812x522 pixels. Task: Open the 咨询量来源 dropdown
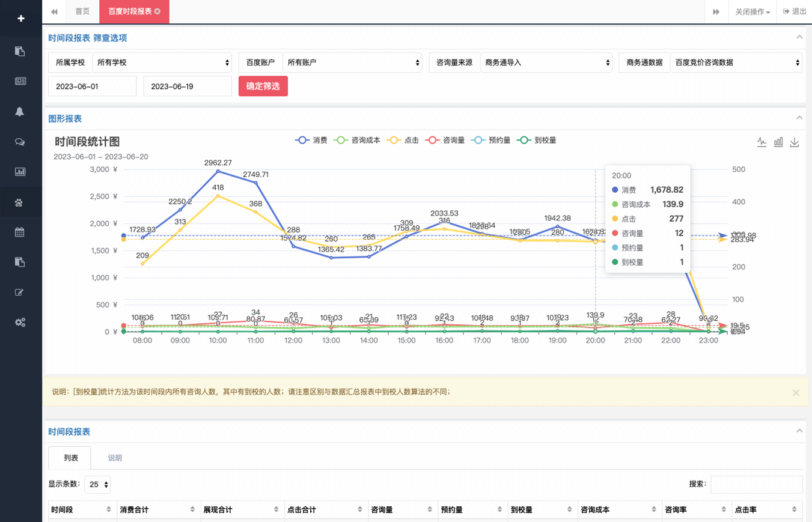point(546,62)
